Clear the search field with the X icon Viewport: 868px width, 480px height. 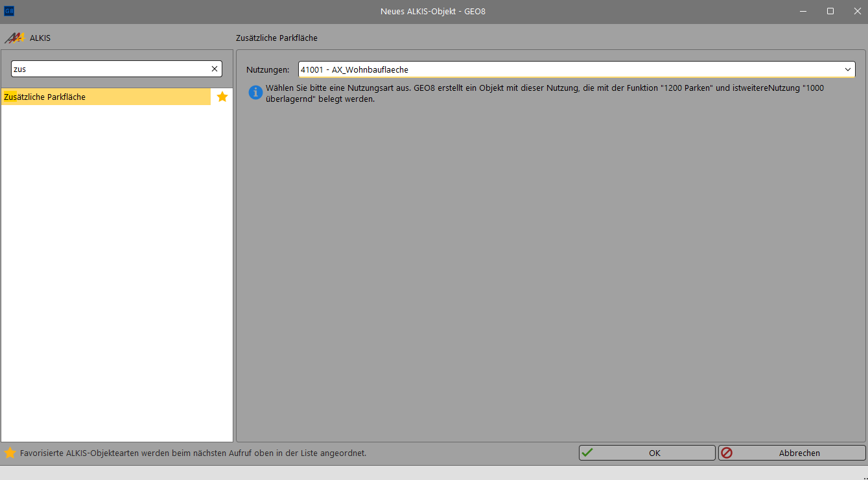[x=215, y=69]
